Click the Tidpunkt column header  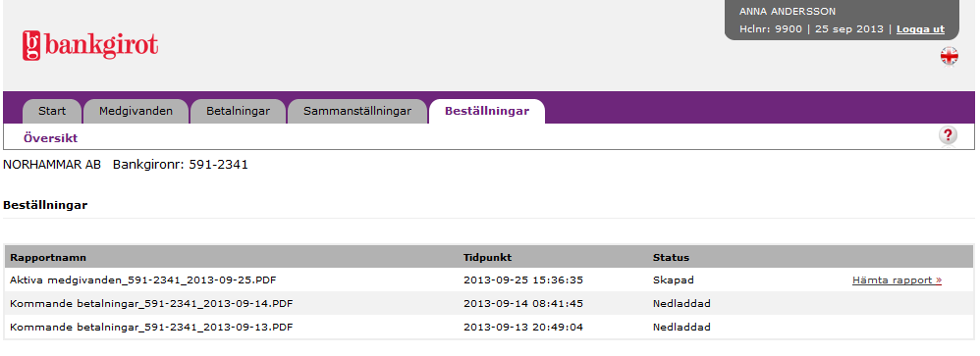(487, 257)
